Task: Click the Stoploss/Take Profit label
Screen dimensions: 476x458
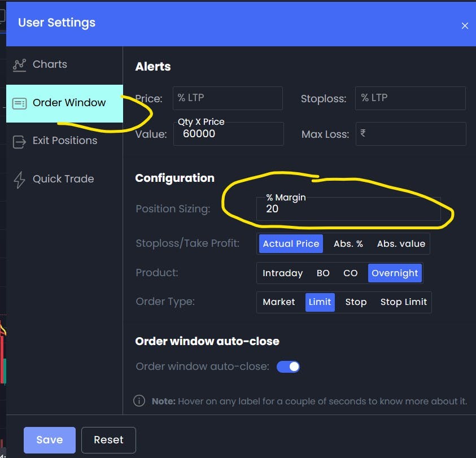Action: (x=187, y=243)
